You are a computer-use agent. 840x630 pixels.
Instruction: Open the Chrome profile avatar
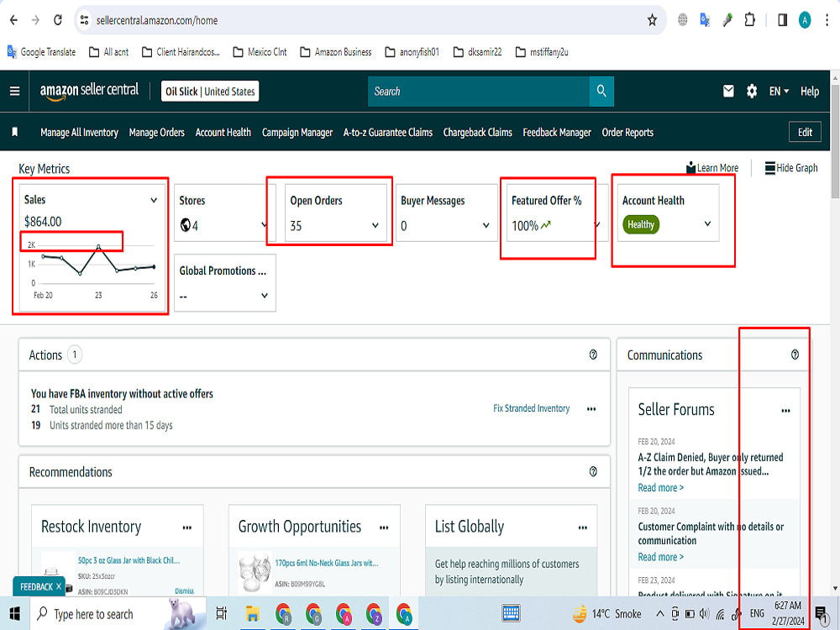pyautogui.click(x=805, y=20)
